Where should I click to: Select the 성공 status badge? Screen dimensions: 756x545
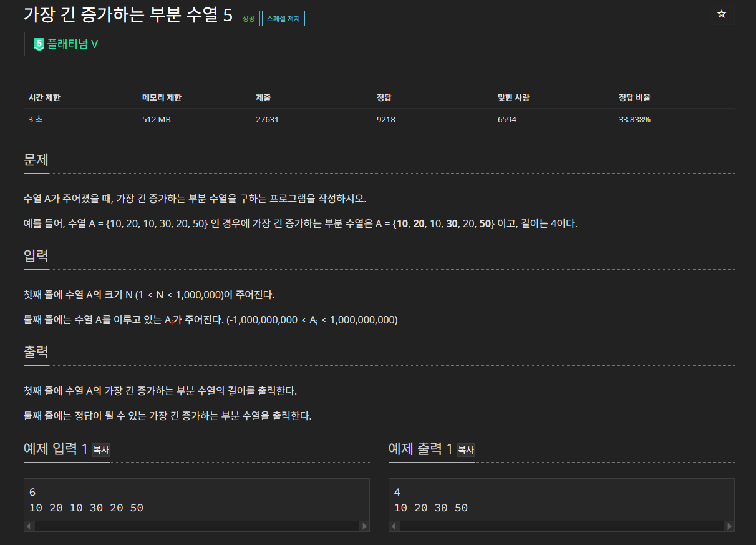point(248,18)
